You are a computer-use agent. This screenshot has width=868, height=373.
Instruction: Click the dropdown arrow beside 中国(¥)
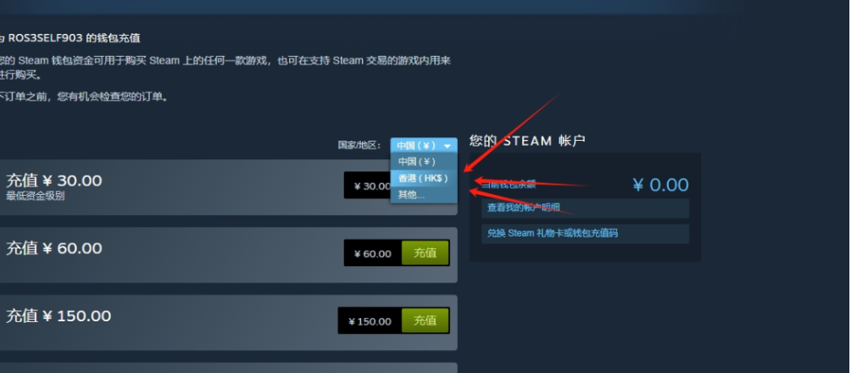[x=448, y=147]
